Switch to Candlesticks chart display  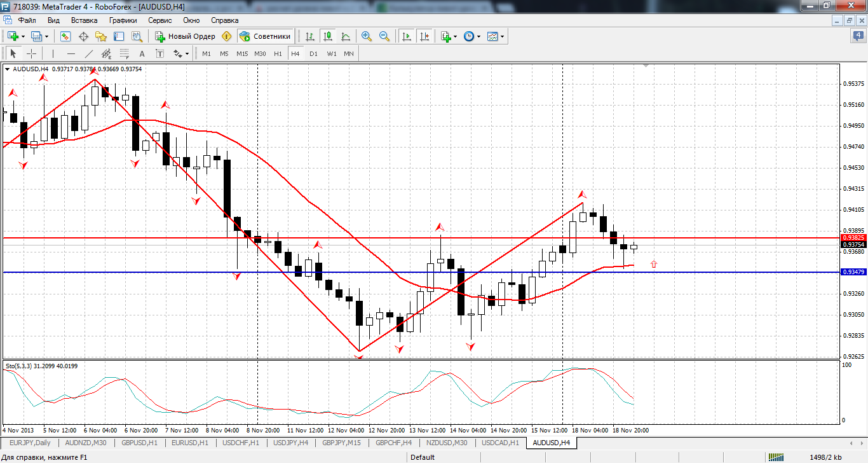(x=328, y=36)
